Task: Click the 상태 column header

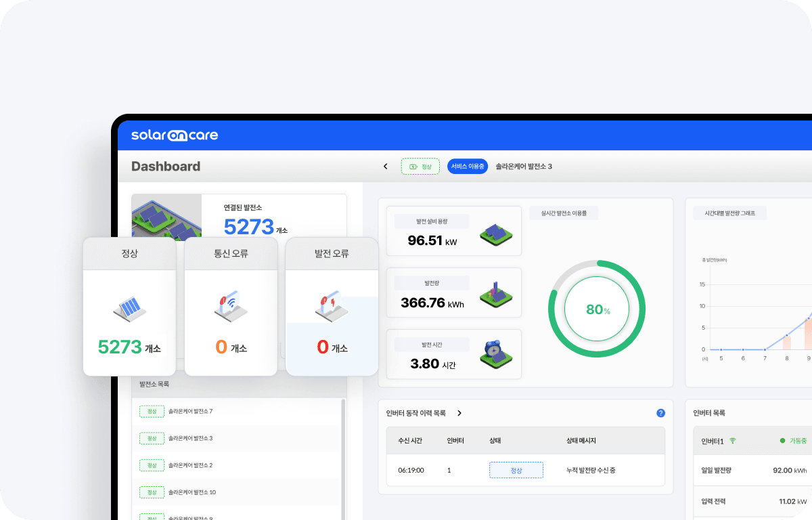Action: tap(495, 441)
